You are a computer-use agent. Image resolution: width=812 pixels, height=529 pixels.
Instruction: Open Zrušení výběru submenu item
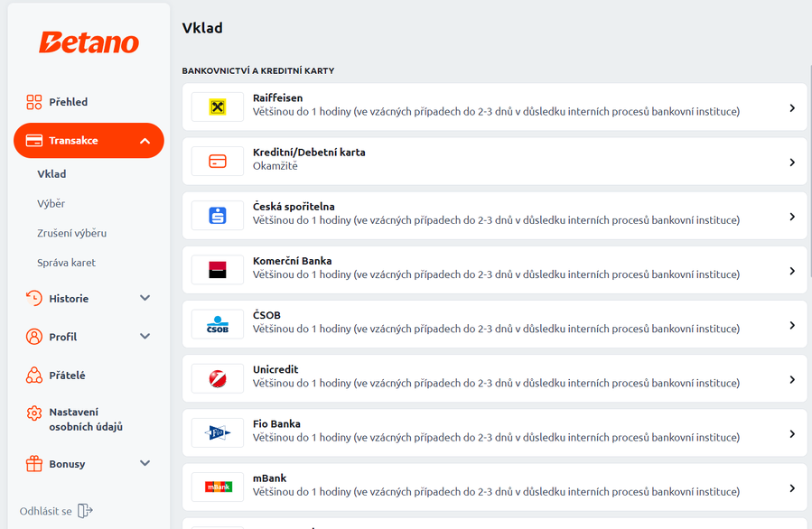point(71,233)
